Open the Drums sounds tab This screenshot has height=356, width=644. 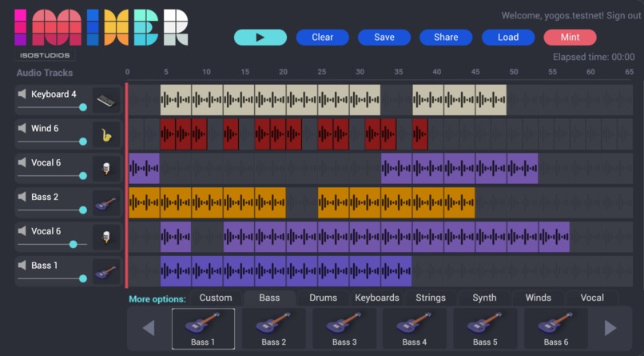pos(324,298)
